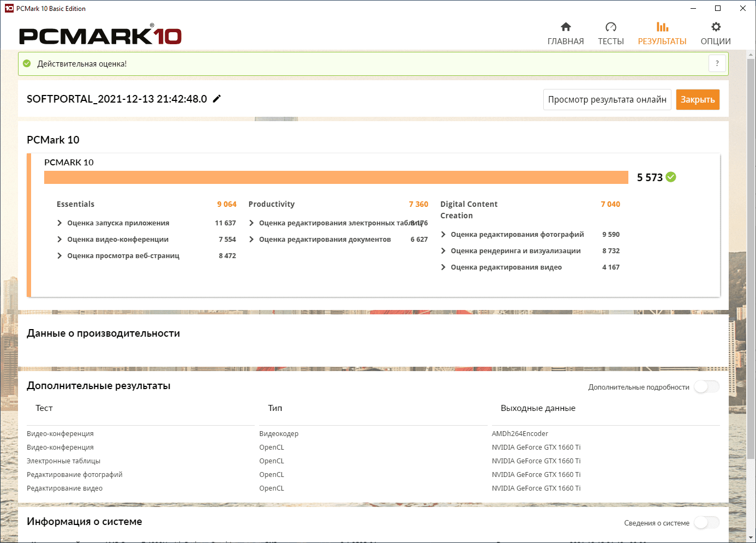Click the 11 637 app start-up score
The height and width of the screenshot is (543, 756).
coord(225,223)
